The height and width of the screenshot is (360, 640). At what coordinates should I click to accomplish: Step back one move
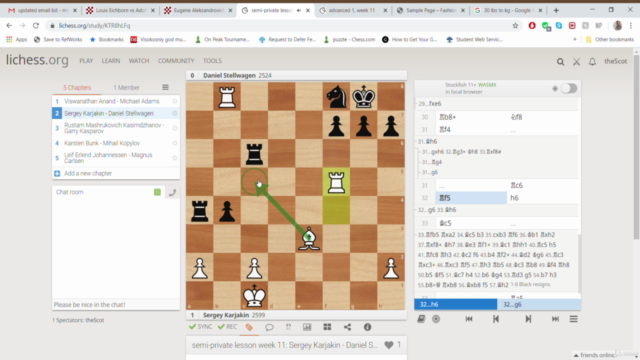[x=496, y=319]
